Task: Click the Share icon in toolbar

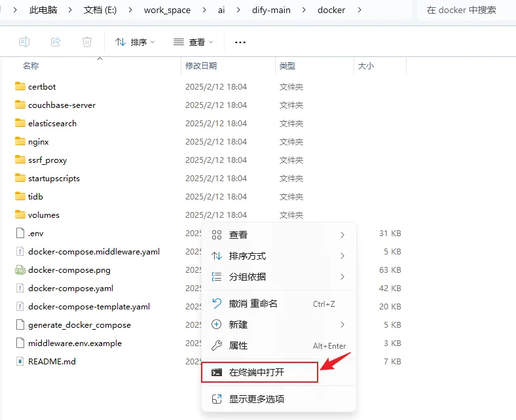Action: point(56,42)
